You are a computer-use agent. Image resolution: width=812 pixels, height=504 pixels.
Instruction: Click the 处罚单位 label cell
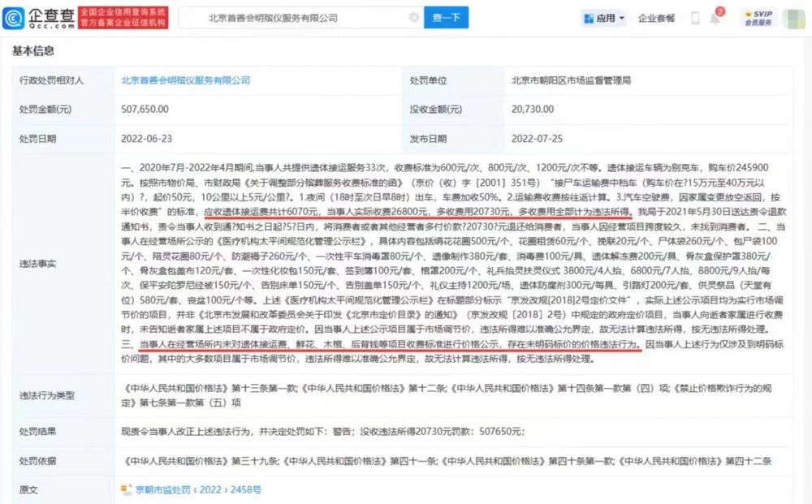pyautogui.click(x=454, y=80)
